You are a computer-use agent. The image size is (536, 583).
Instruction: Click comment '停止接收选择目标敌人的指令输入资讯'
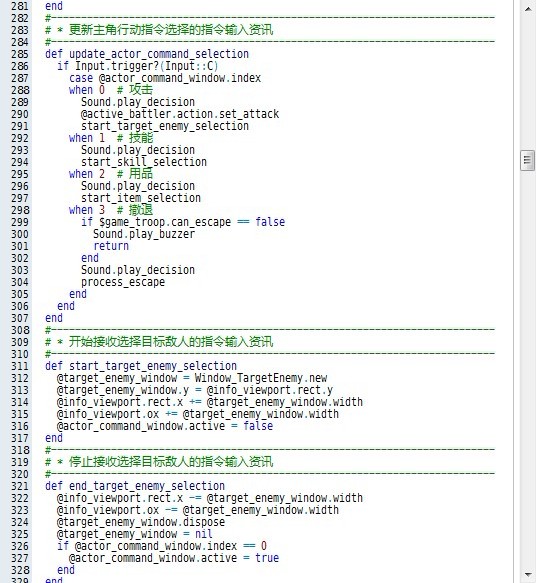[171, 462]
